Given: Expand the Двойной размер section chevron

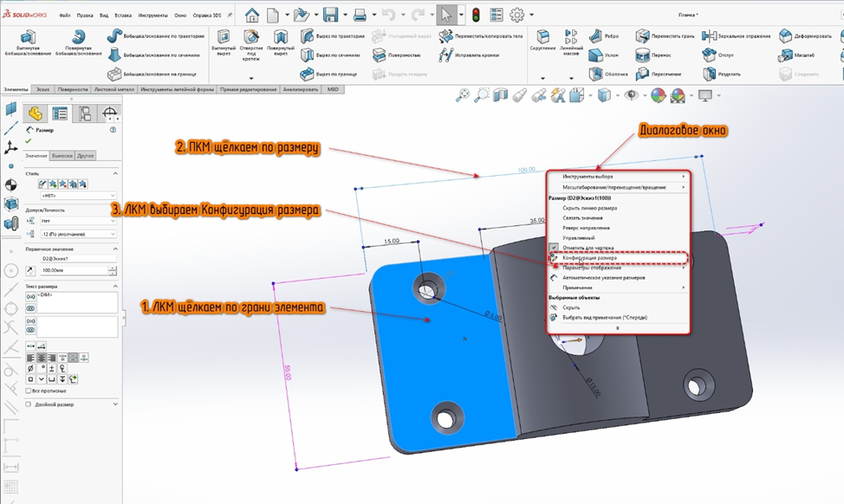Looking at the screenshot, I should [115, 404].
